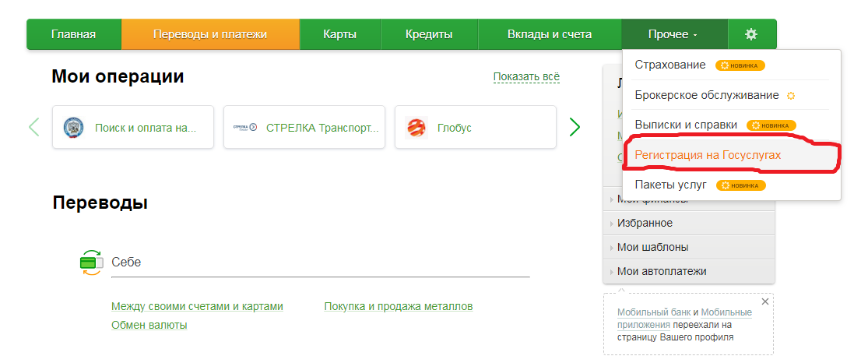Viewport: 868px width, 363px height.
Task: Open СТРЕЛКА Транспорт... operation card
Action: tap(304, 128)
